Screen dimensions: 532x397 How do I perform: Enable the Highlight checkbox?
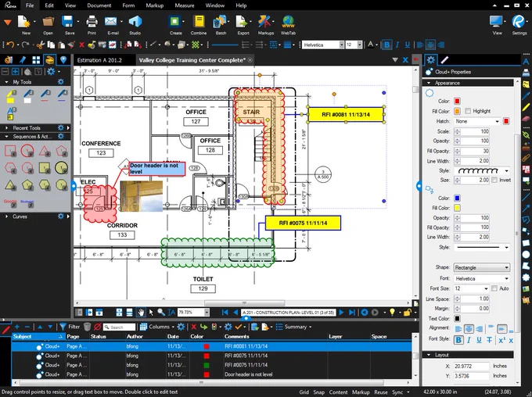pos(468,111)
